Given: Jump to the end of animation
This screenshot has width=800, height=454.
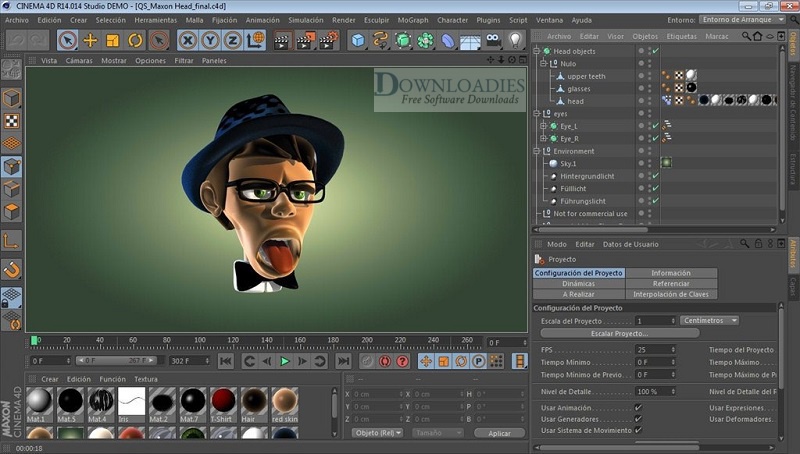Looking at the screenshot, I should [x=343, y=361].
